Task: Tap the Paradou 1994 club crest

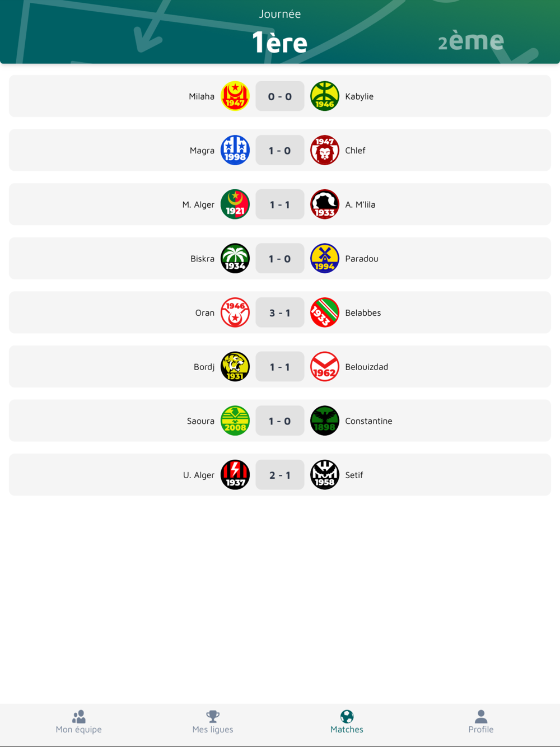Action: click(325, 258)
